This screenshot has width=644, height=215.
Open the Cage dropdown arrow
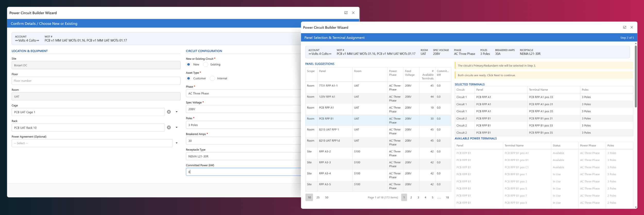pos(177,112)
